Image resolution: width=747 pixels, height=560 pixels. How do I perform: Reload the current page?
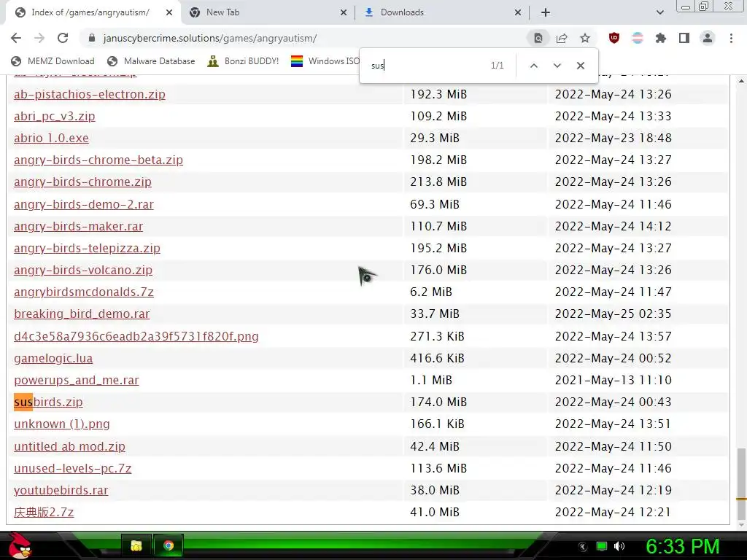(63, 38)
